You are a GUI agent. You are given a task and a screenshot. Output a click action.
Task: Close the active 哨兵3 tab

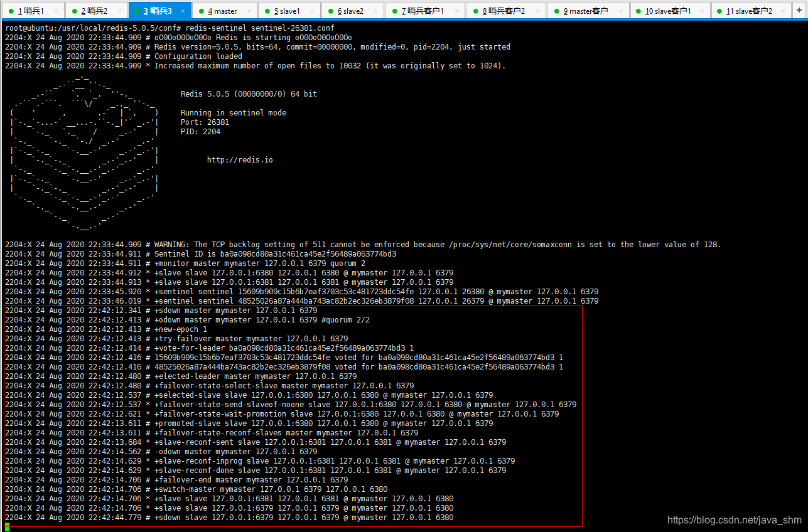click(x=183, y=11)
